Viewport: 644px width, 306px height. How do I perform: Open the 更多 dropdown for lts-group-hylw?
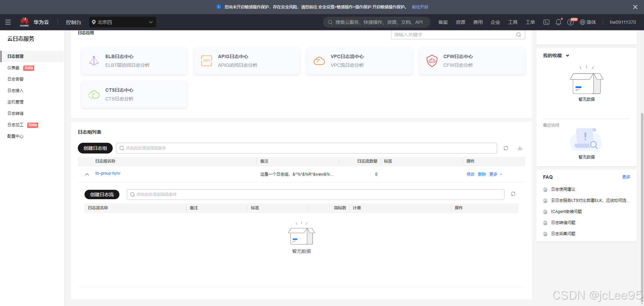tap(496, 174)
